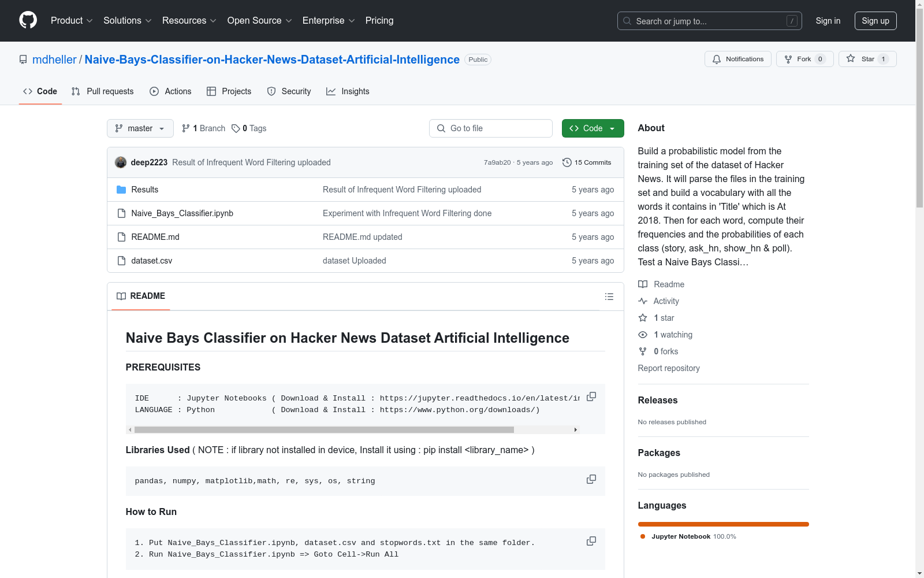The image size is (924, 578).
Task: Click the star icon beside 1 star
Action: 643,318
